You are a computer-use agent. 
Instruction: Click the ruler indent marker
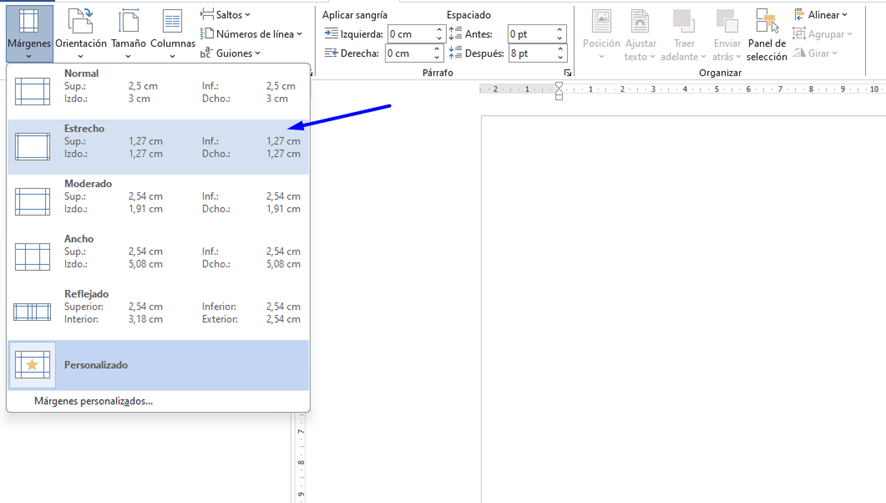pyautogui.click(x=559, y=90)
